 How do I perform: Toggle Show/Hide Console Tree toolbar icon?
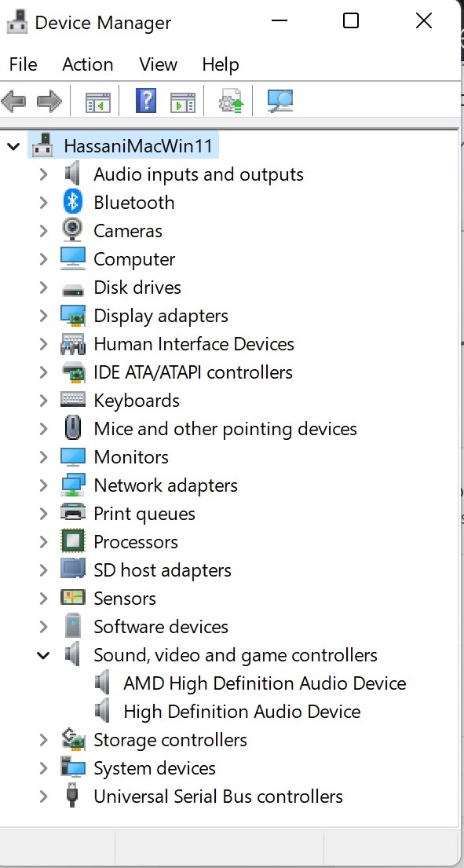point(98,102)
